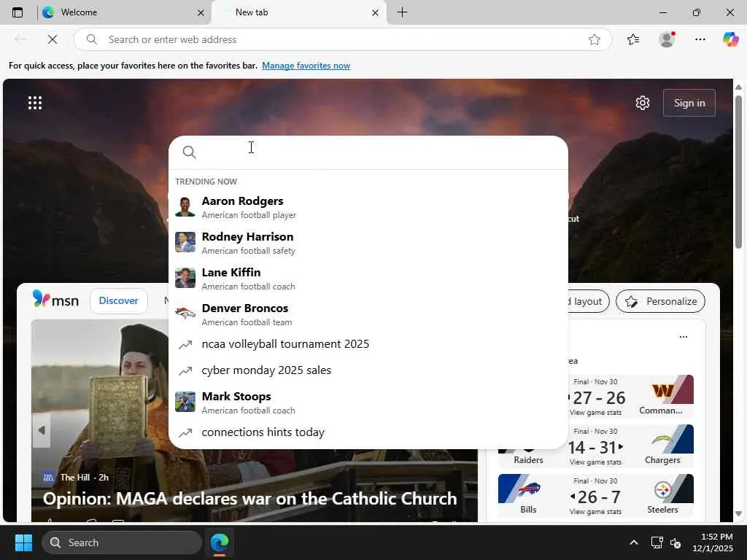This screenshot has width=747, height=560.
Task: Select Rodney Harrison trending suggestion
Action: (368, 243)
